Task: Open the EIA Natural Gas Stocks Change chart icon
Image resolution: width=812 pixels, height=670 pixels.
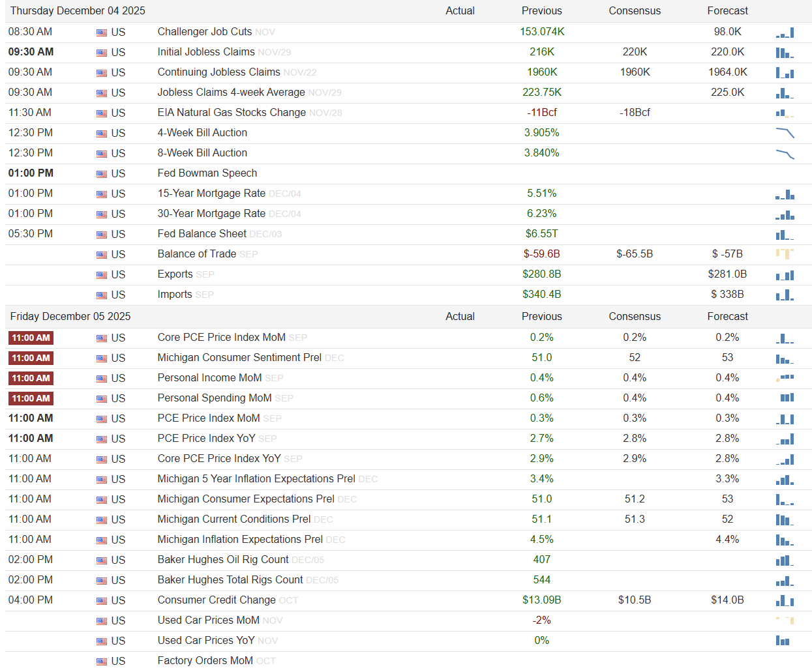Action: 785,113
